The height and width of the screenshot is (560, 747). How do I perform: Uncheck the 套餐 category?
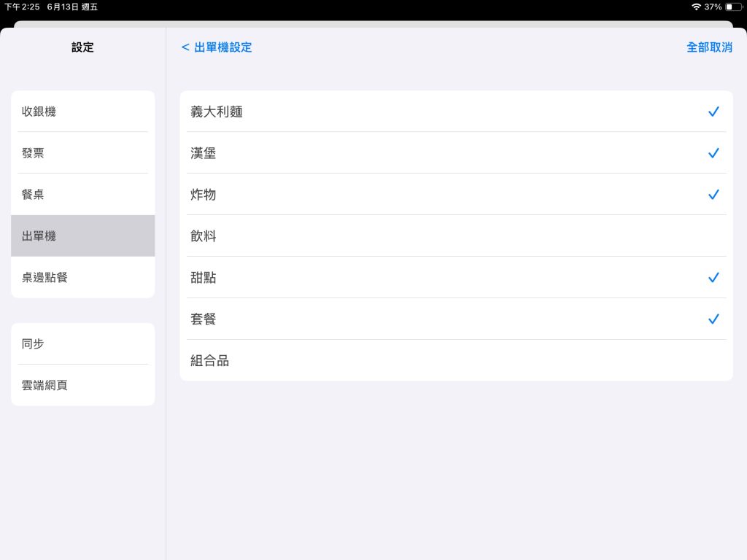(x=457, y=319)
